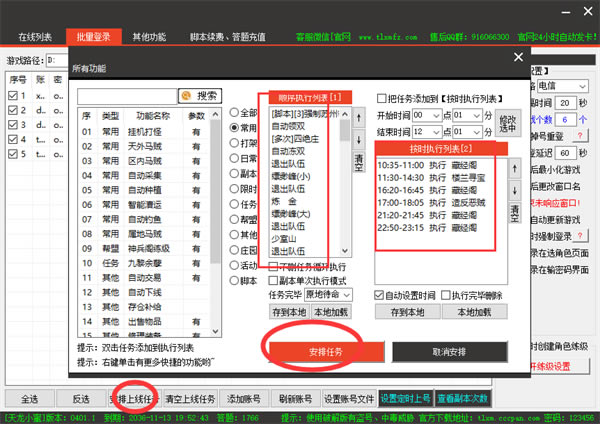The height and width of the screenshot is (424, 600).
Task: Close the 所有功能 dialog with X
Action: click(x=517, y=59)
